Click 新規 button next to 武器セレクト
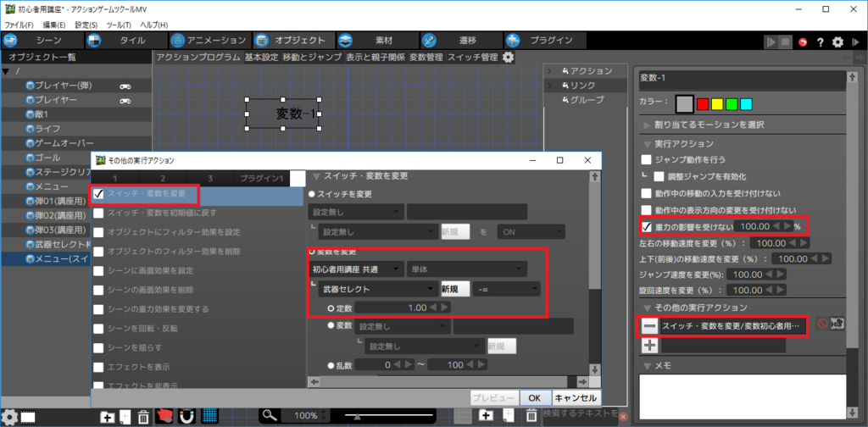The height and width of the screenshot is (427, 868). 455,289
